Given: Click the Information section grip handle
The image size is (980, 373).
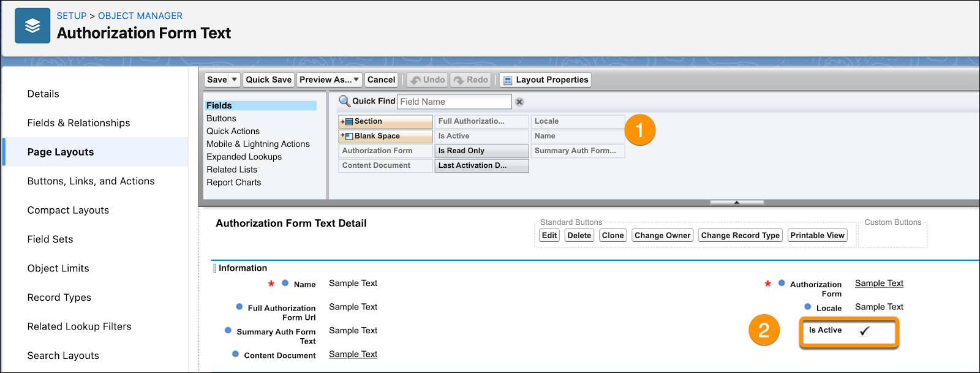Looking at the screenshot, I should coord(214,268).
